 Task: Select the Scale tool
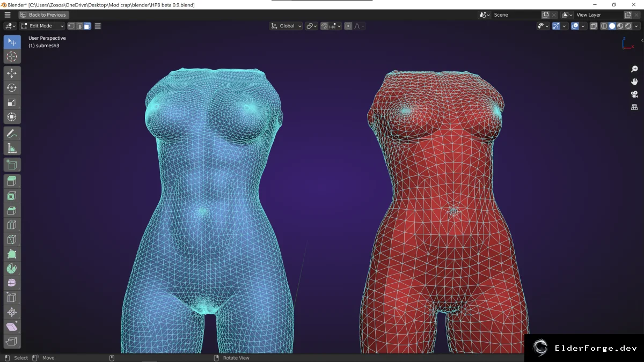(12, 102)
